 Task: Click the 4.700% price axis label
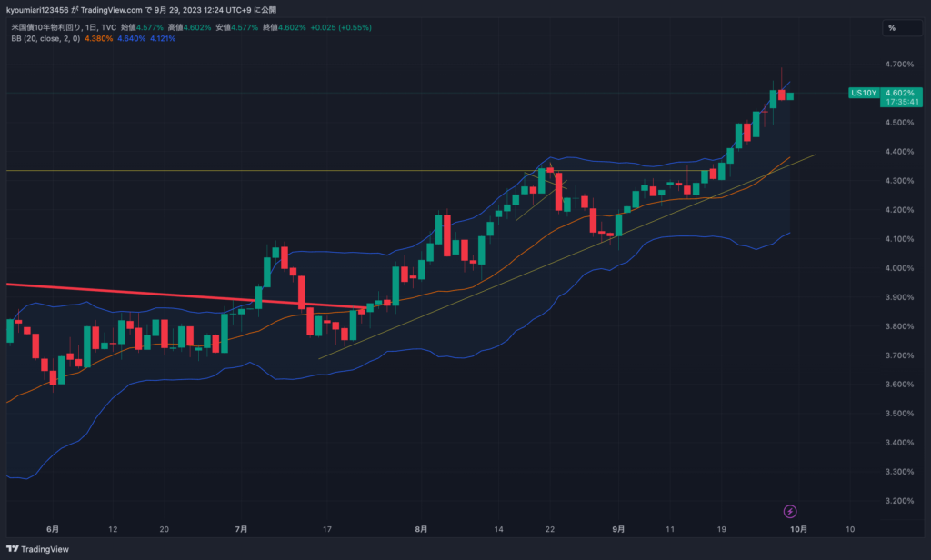(x=899, y=65)
